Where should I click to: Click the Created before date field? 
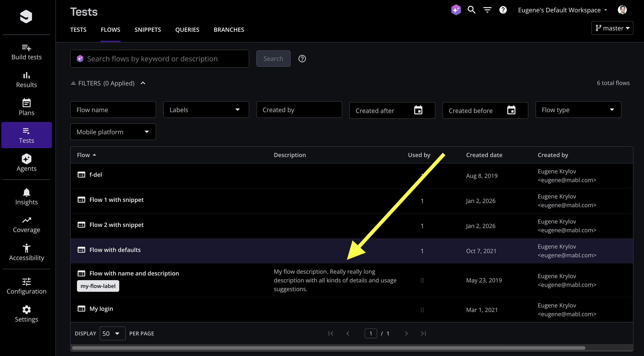click(x=485, y=110)
